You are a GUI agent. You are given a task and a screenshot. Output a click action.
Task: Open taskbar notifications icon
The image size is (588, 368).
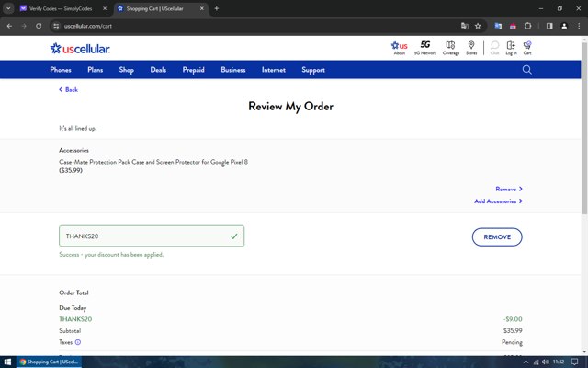click(x=574, y=362)
